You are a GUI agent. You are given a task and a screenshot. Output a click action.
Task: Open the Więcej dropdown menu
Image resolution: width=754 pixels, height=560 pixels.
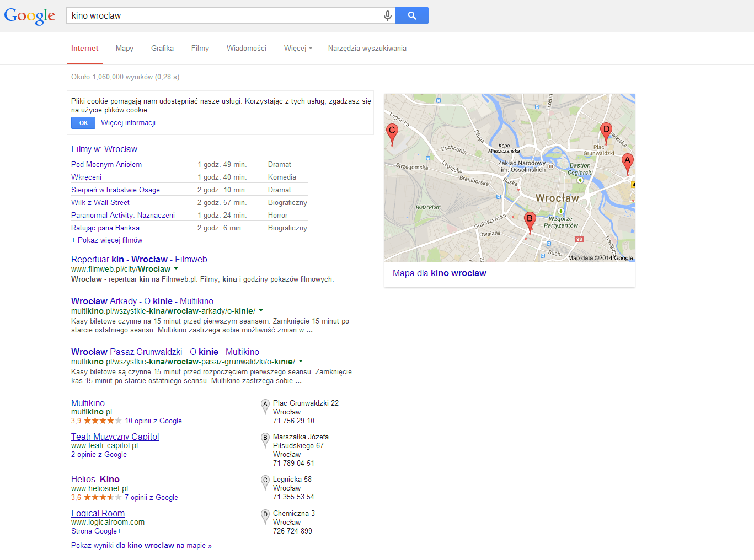click(x=298, y=49)
